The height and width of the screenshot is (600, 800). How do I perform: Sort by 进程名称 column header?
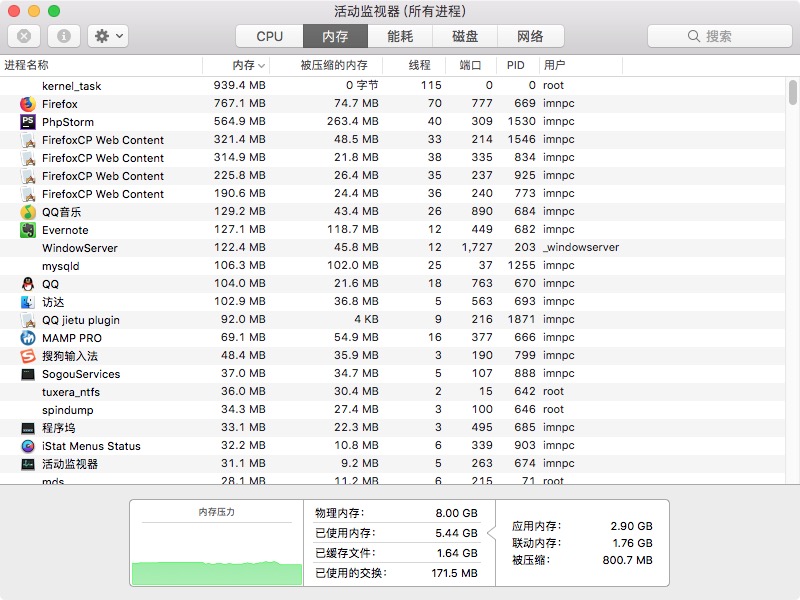(x=101, y=65)
